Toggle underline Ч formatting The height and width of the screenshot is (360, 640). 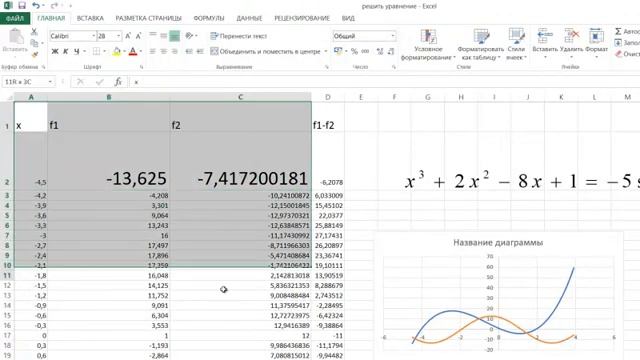click(77, 51)
